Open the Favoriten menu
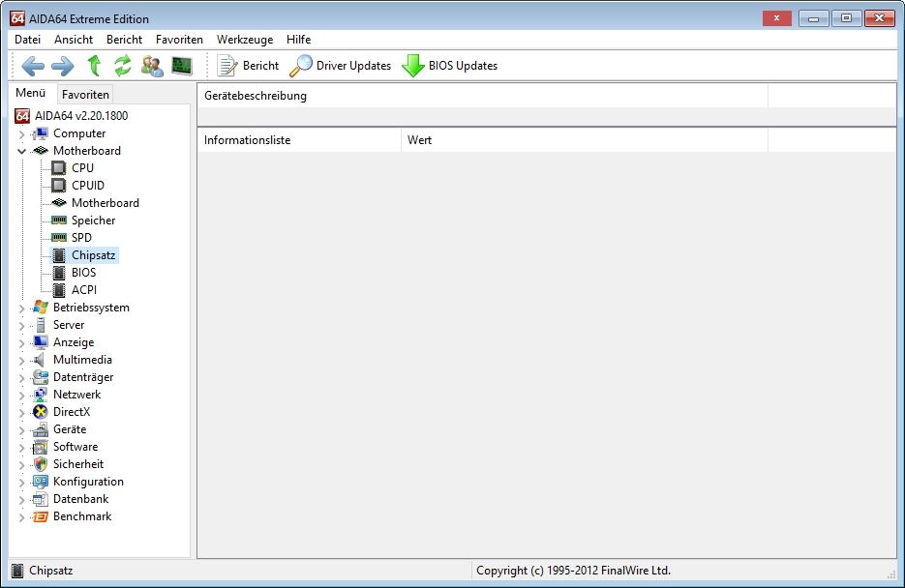Viewport: 905px width, 588px height. 179,40
